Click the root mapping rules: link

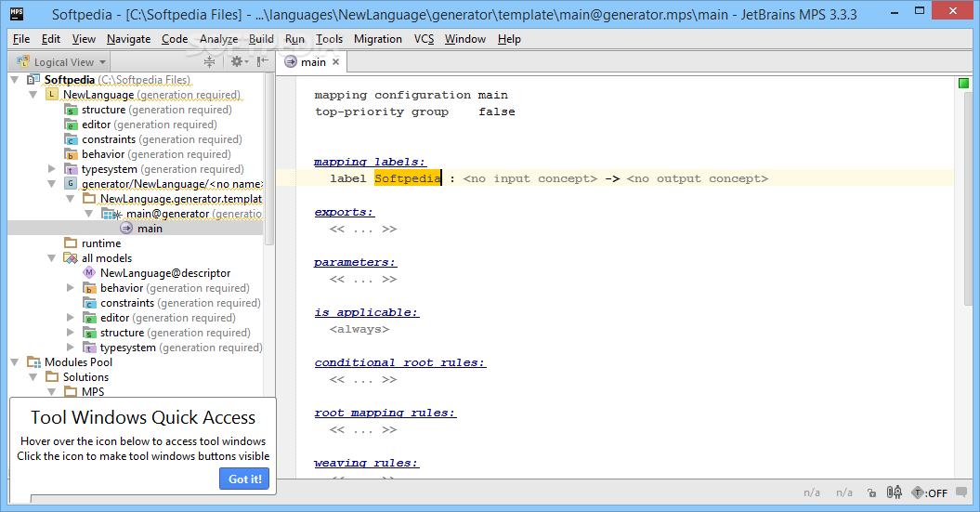click(385, 414)
